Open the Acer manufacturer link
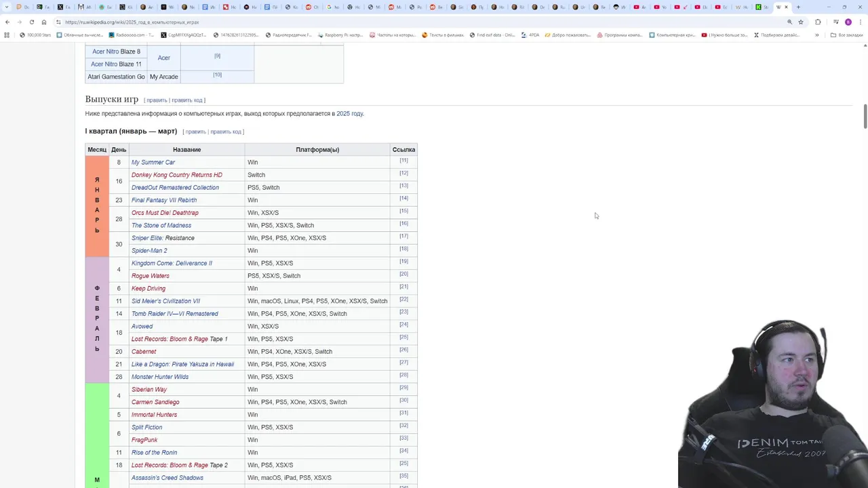 click(x=164, y=58)
